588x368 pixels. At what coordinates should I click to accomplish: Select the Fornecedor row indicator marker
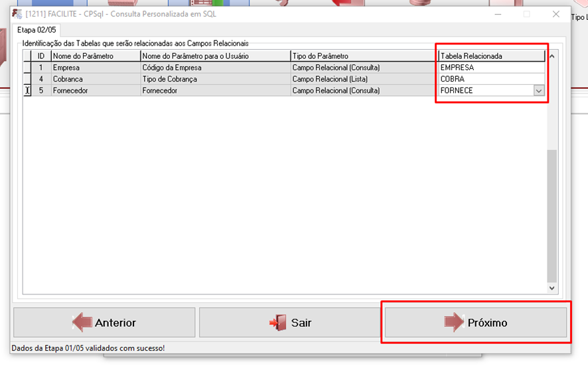point(27,91)
